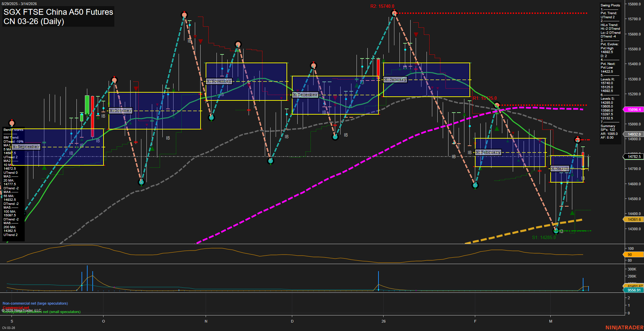Viewport: 644px width, 331px height.
Task: Click the M:March monthly box label
Action: (560, 168)
